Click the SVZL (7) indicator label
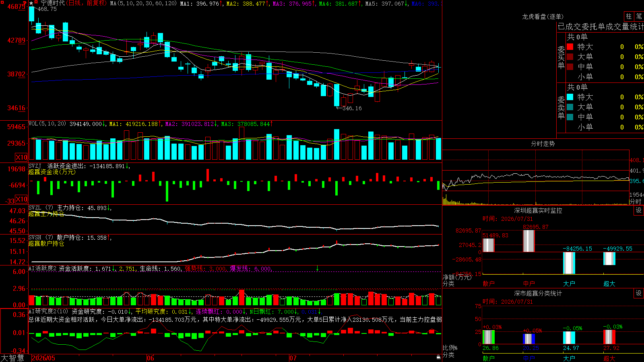The height and width of the screenshot is (362, 644). 41,208
